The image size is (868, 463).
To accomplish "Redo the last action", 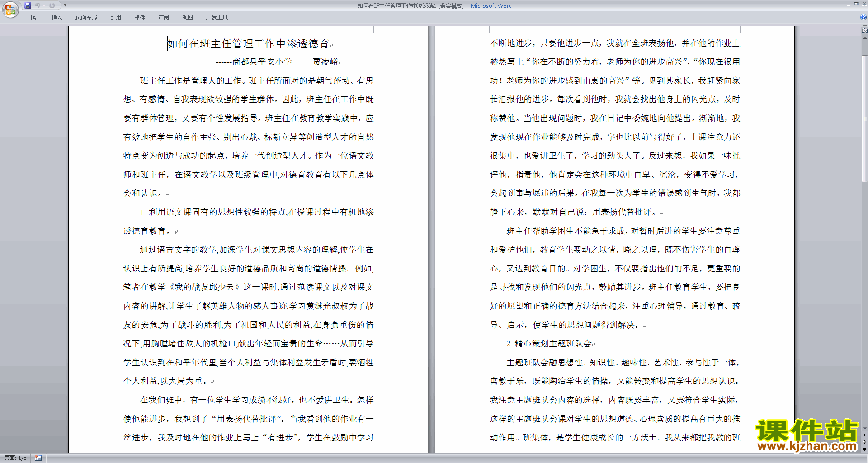I will [x=52, y=5].
